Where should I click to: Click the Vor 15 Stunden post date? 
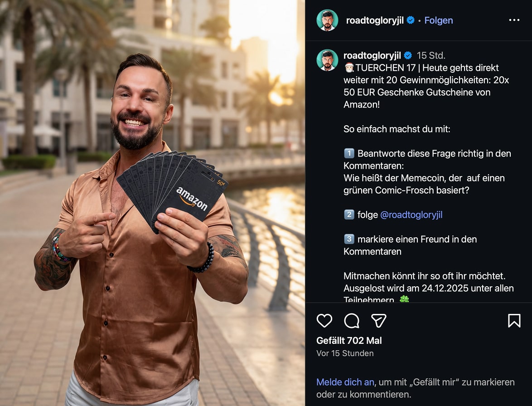[x=345, y=353]
